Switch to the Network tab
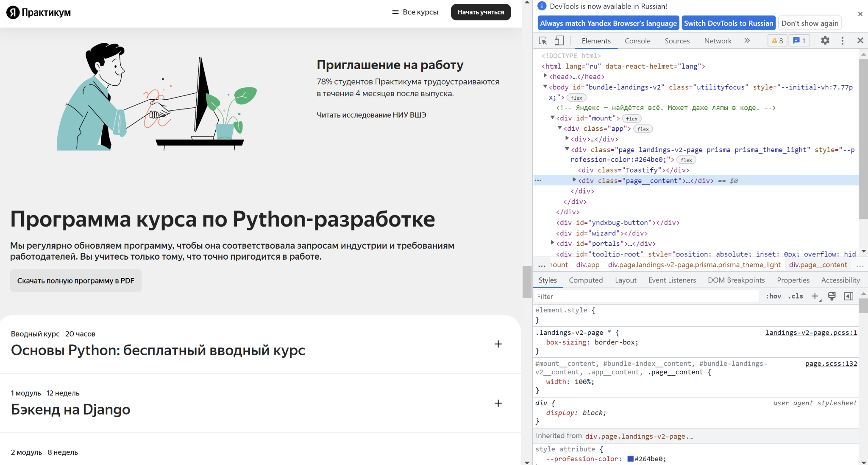Screen dimensions: 868x465 (x=718, y=41)
